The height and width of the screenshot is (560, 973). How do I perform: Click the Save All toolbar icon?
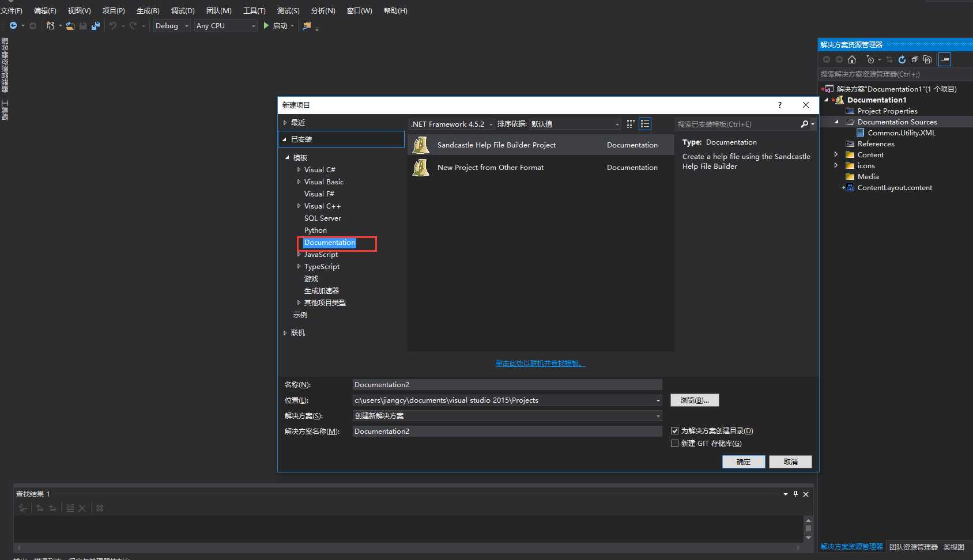click(96, 25)
